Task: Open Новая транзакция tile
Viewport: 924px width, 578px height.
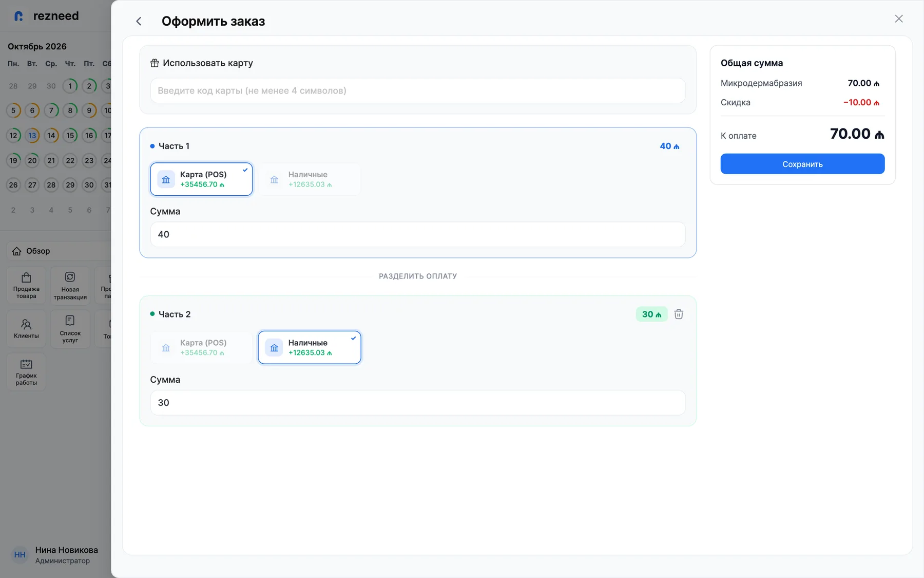Action: [70, 285]
